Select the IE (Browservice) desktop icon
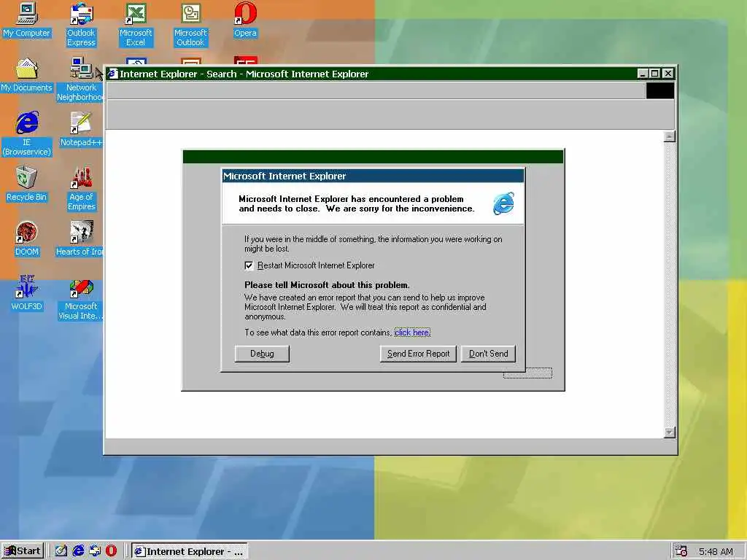Image resolution: width=747 pixels, height=560 pixels. coord(27,134)
